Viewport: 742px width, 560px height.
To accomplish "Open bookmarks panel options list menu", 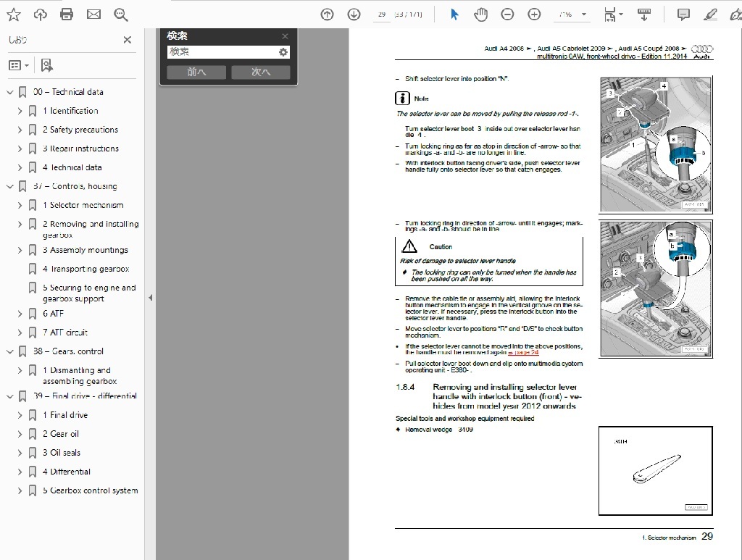I will [x=19, y=65].
